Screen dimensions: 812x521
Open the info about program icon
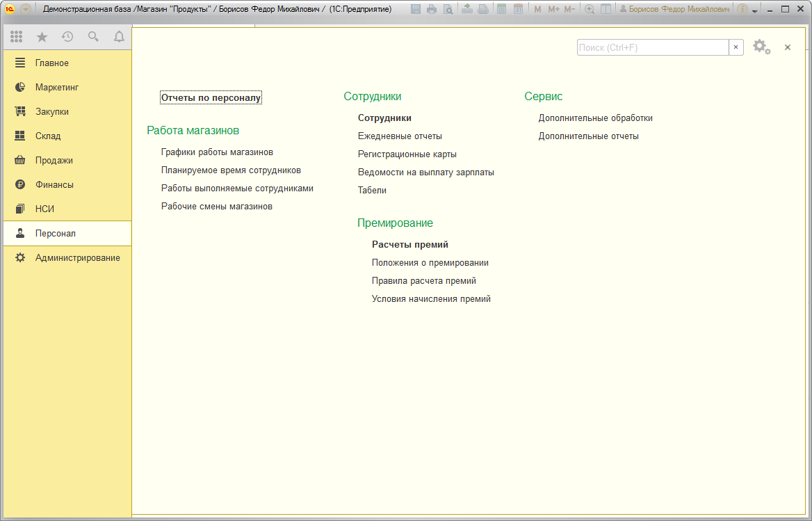point(742,9)
